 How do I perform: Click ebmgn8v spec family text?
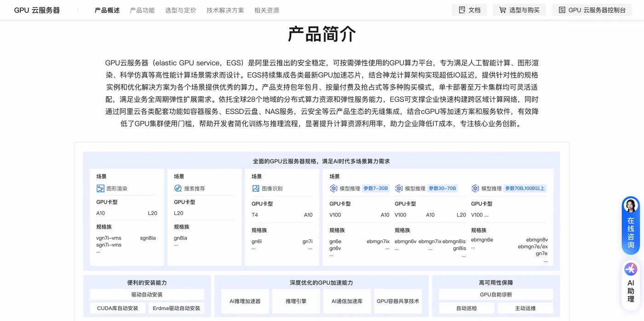[537, 240]
